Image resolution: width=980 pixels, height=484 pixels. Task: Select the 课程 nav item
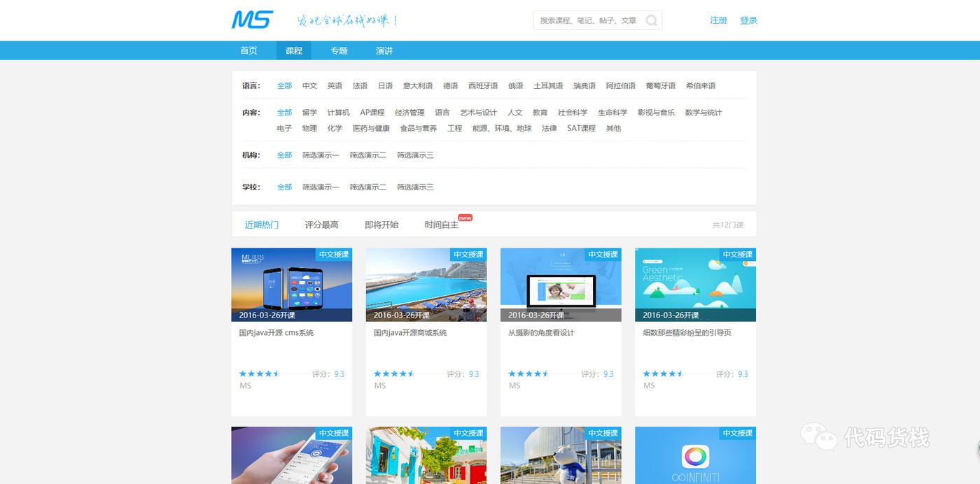294,50
